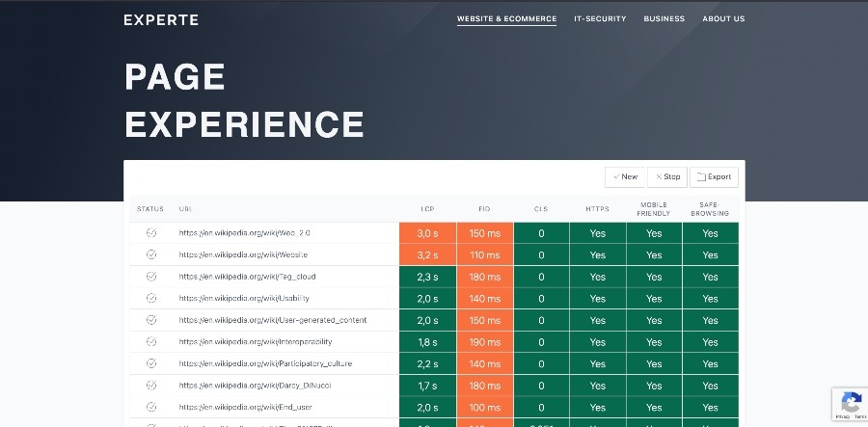Click status icon for User-generated_content row
Image resolution: width=868 pixels, height=427 pixels.
coord(151,320)
